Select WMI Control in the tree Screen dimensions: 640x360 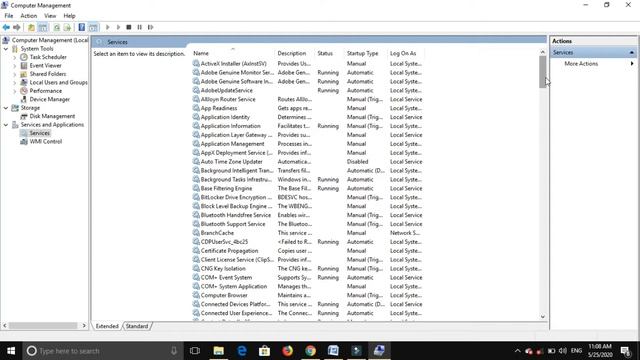(46, 142)
